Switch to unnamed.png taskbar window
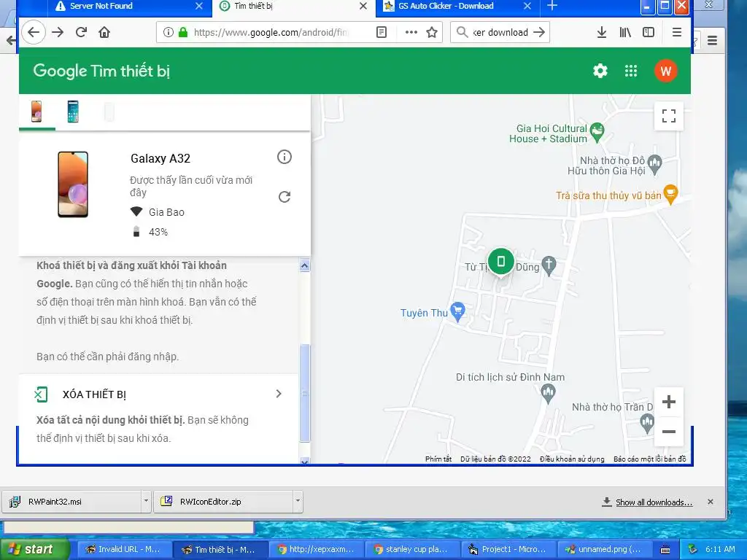The height and width of the screenshot is (560, 747). (x=603, y=550)
